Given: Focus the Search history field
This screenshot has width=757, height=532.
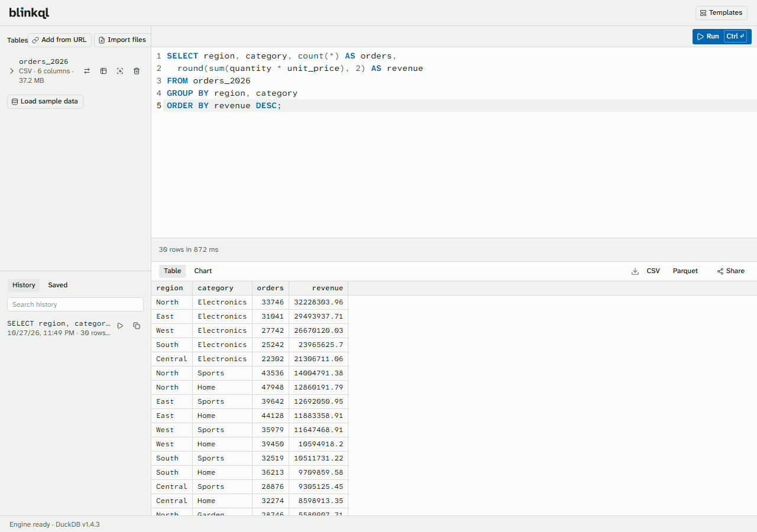Looking at the screenshot, I should pos(75,304).
